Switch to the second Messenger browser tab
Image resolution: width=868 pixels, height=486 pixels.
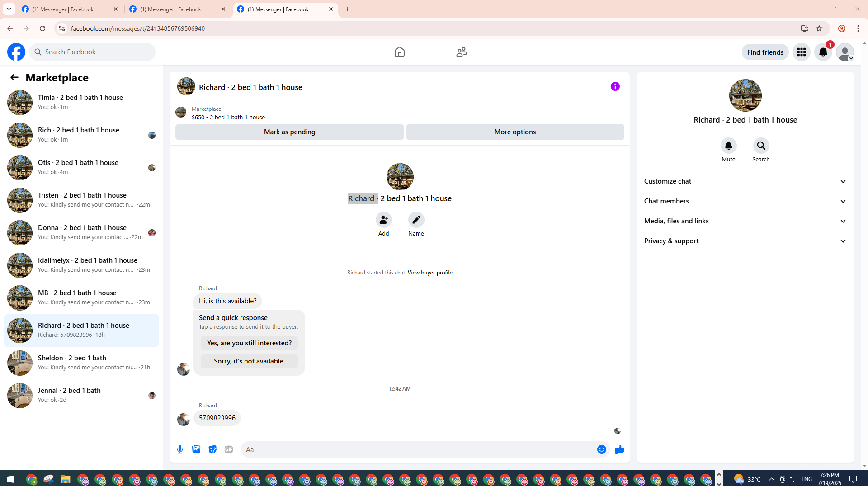click(178, 9)
